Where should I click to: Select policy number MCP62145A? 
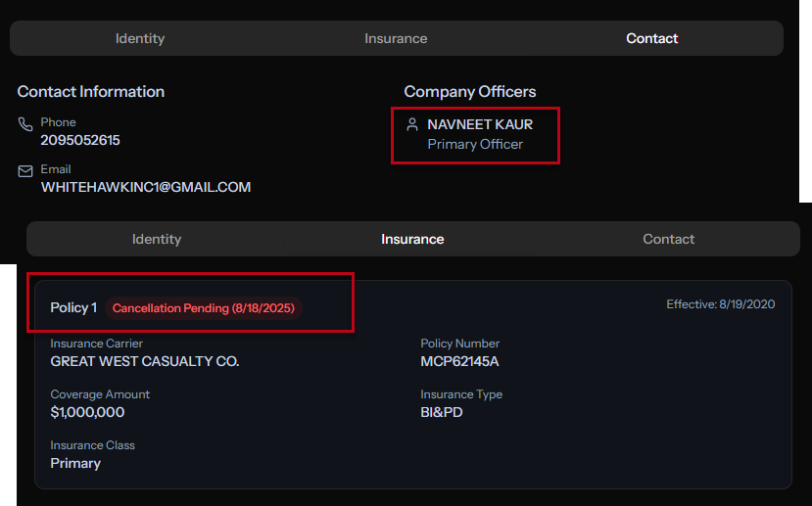pos(459,361)
